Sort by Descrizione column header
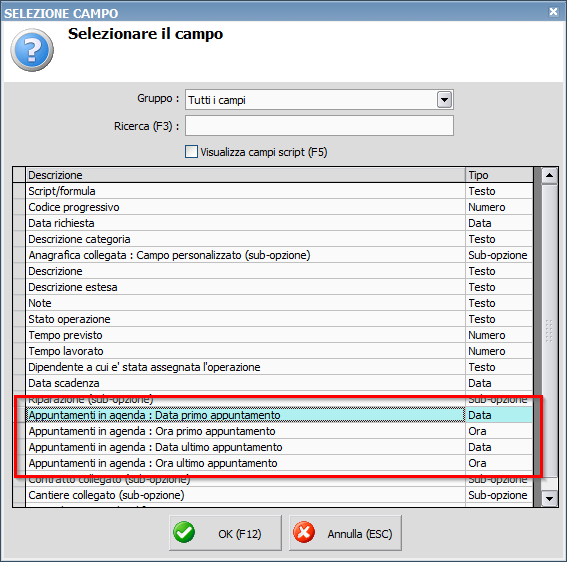 coord(246,175)
